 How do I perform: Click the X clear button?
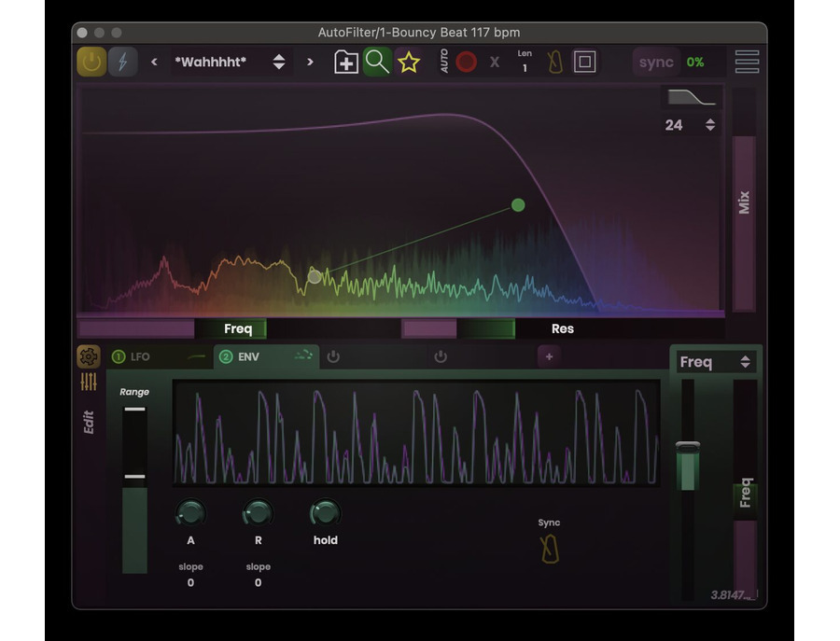[495, 63]
